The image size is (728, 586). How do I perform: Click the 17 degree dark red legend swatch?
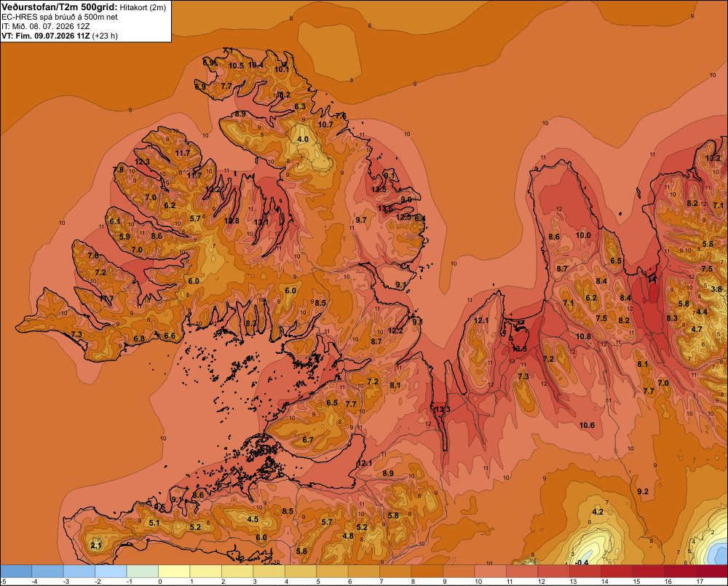pyautogui.click(x=712, y=571)
